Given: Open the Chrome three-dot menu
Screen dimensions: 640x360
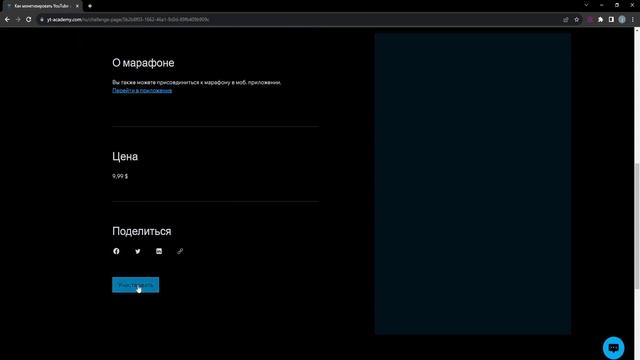Looking at the screenshot, I should 633,20.
